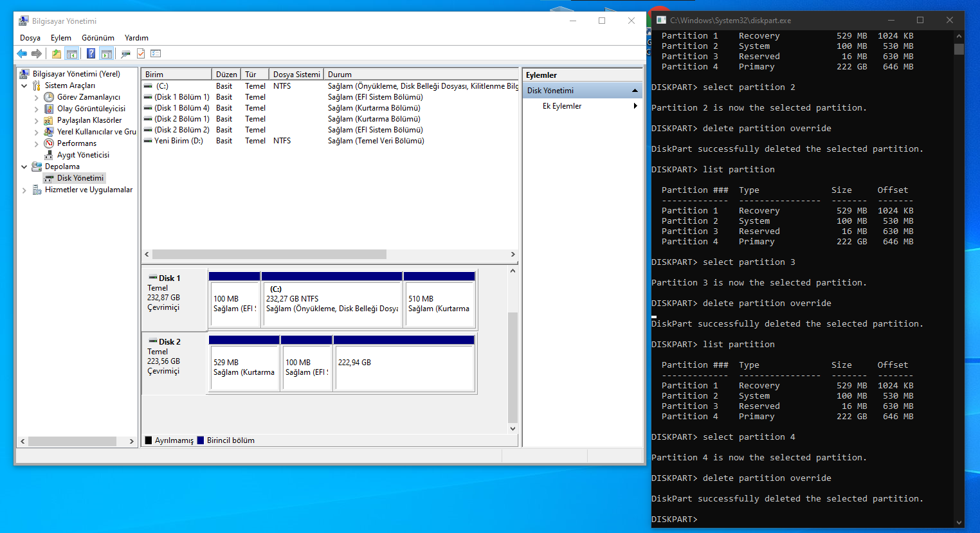Toggle the action pane show/hide toolbar icon
The image size is (980, 533).
tap(107, 54)
